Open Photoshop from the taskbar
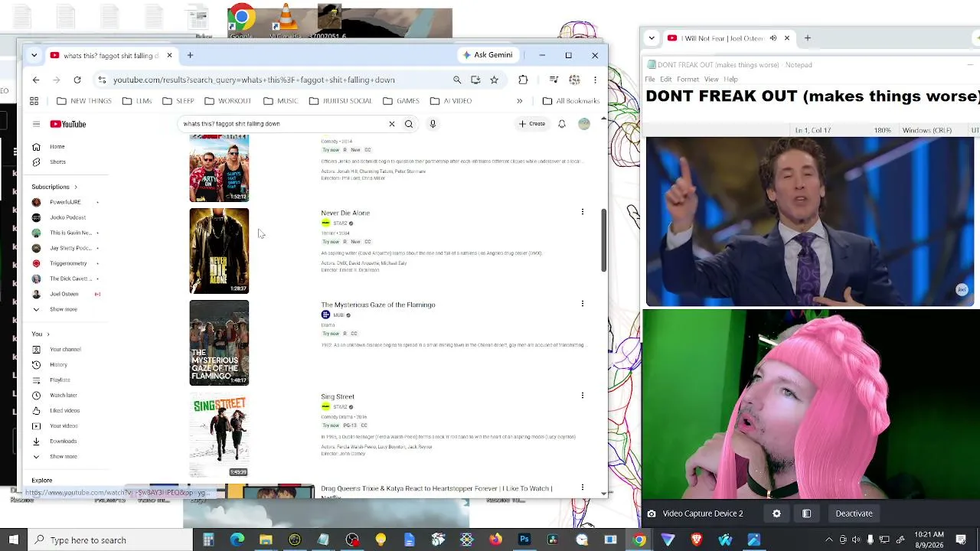 (524, 540)
